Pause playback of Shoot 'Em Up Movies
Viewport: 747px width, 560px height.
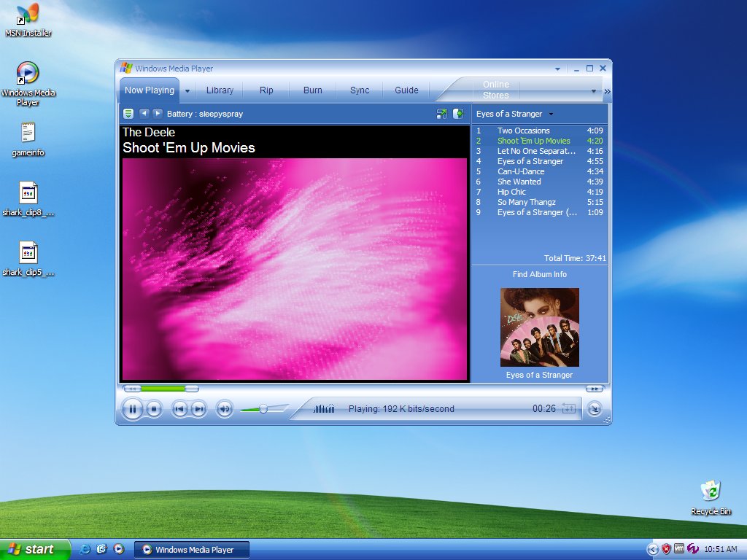click(133, 408)
